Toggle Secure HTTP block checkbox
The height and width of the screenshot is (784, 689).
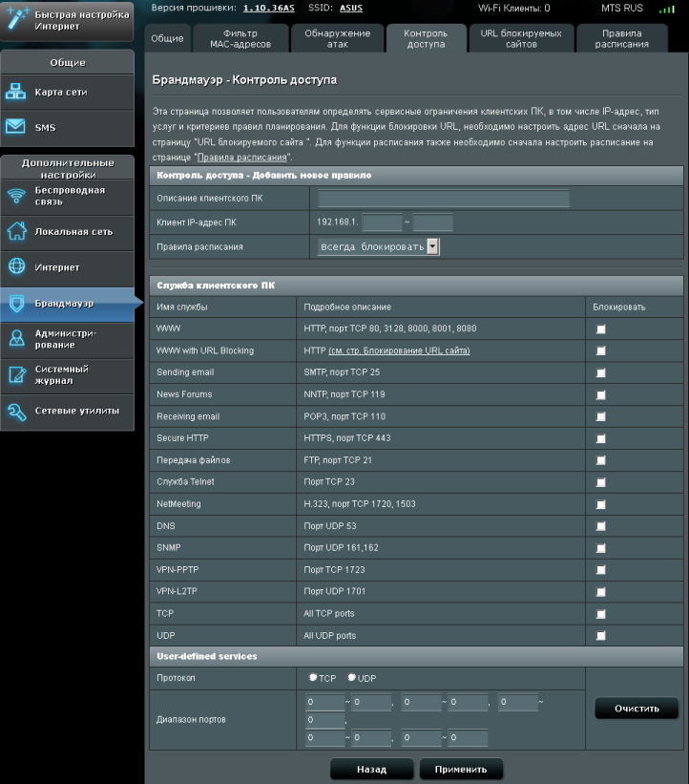pyautogui.click(x=600, y=438)
